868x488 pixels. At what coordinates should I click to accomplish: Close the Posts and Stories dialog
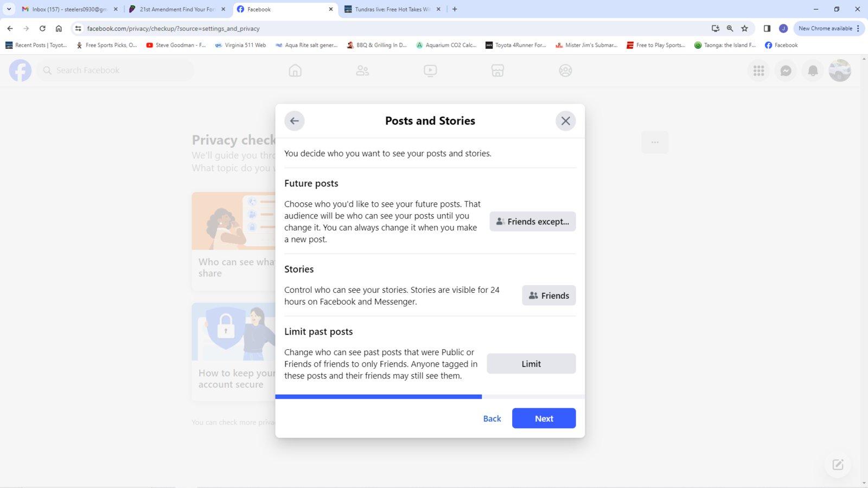pyautogui.click(x=565, y=121)
